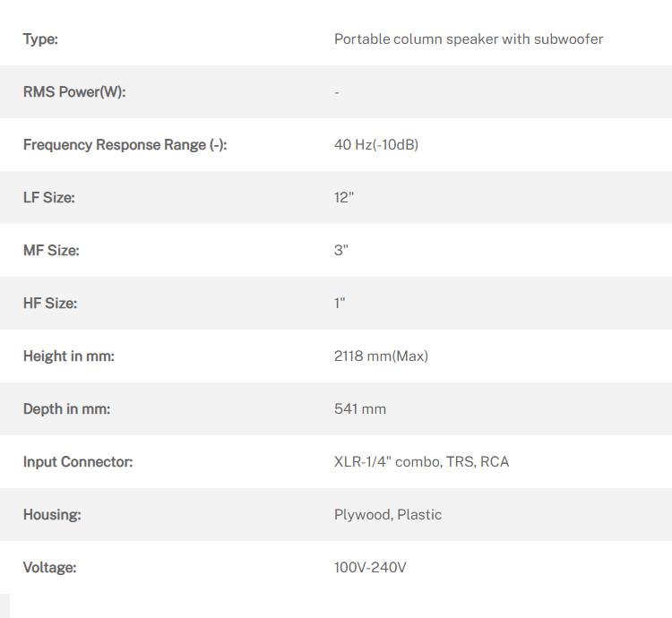The image size is (672, 618).
Task: Select the "541 mm" depth value
Action: point(360,409)
